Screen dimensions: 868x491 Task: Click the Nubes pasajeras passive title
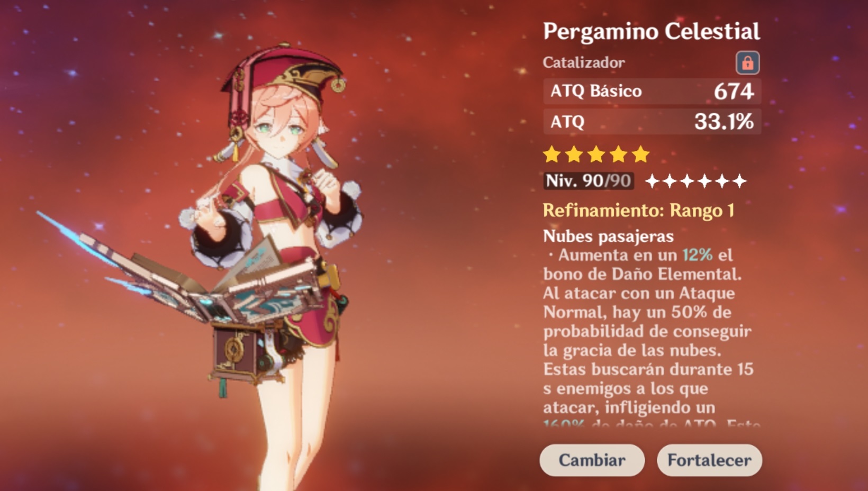pyautogui.click(x=608, y=236)
